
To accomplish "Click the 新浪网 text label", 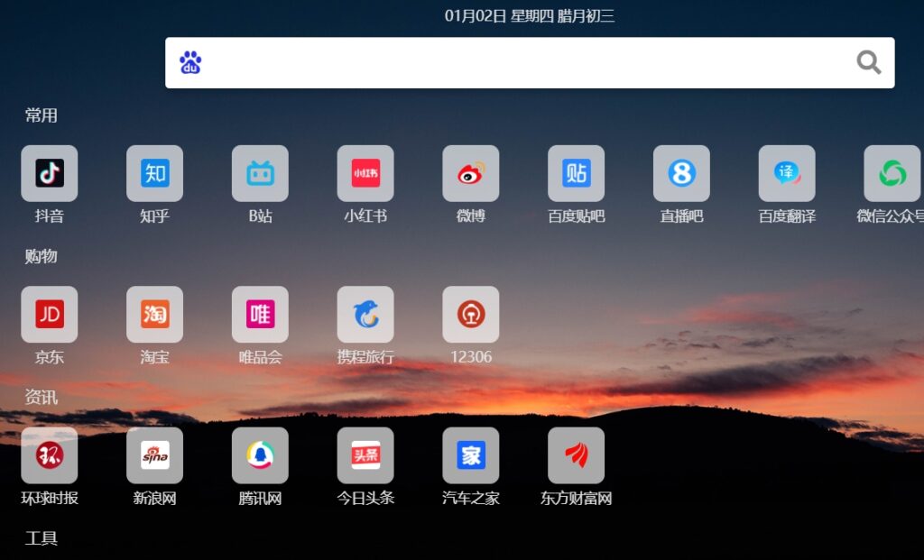I will coord(154,498).
